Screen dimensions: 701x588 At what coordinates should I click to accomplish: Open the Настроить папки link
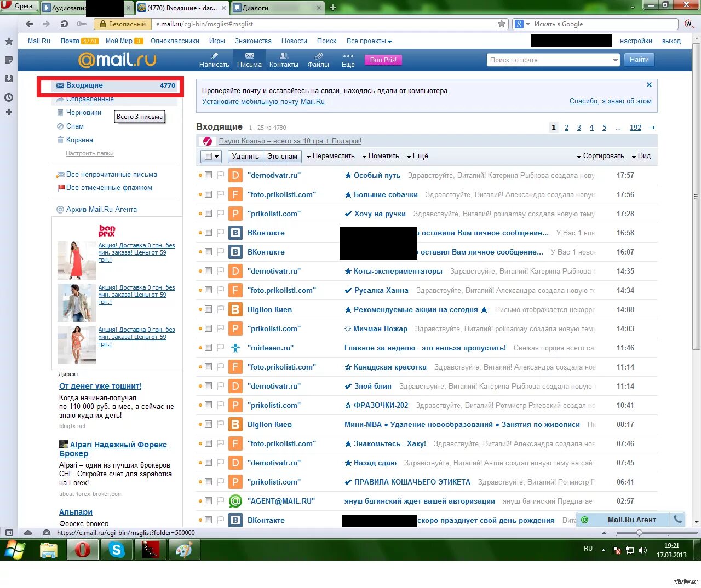[90, 153]
